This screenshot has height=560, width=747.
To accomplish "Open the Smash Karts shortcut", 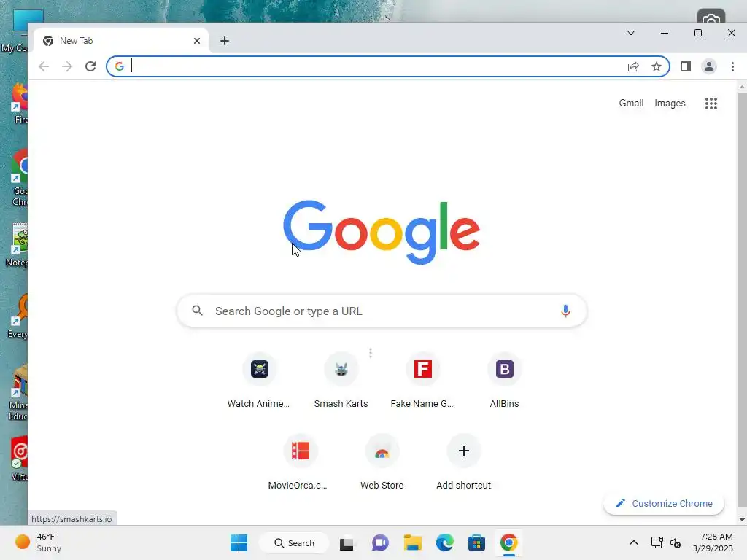I will [x=341, y=381].
